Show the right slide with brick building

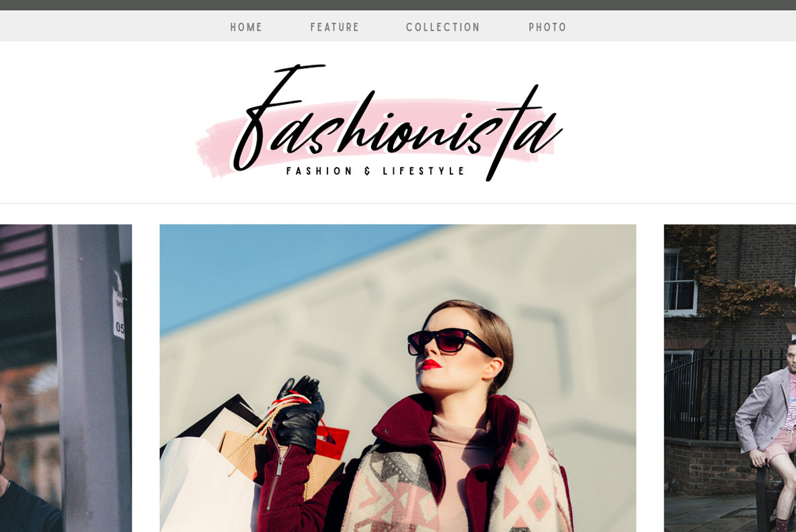pyautogui.click(x=730, y=378)
